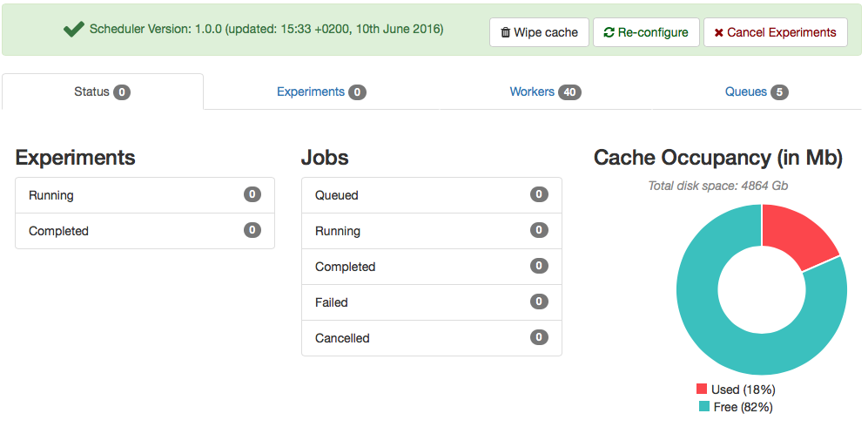Select the Queues tab

(x=746, y=91)
